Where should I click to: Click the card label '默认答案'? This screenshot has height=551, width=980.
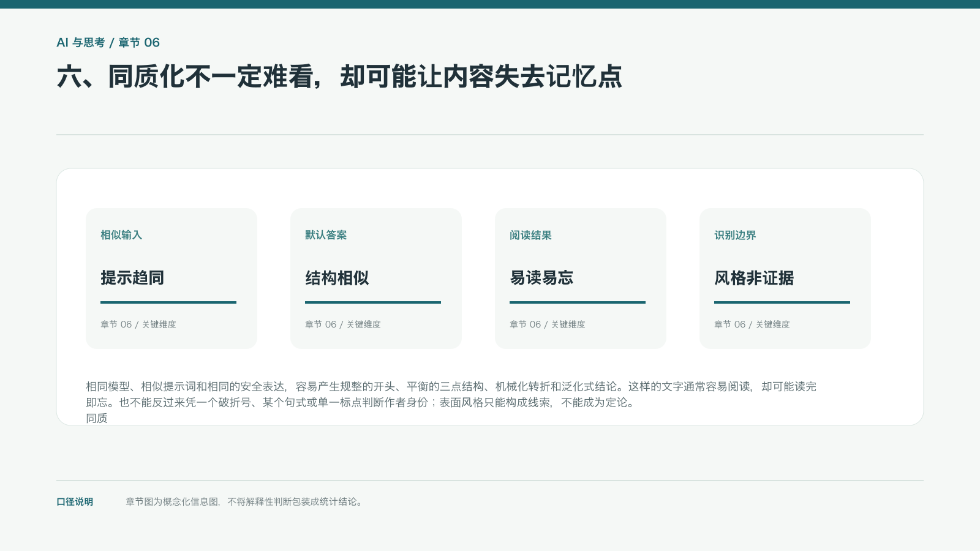pyautogui.click(x=326, y=235)
